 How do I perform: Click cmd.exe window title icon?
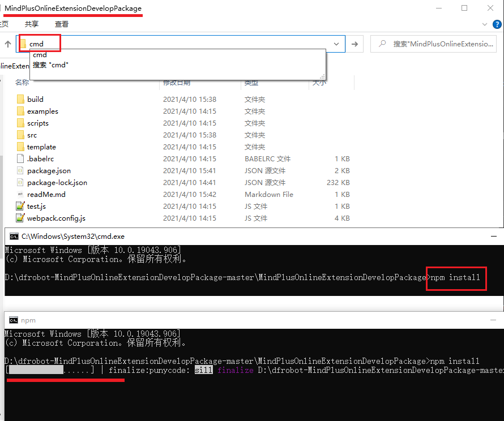pyautogui.click(x=14, y=237)
